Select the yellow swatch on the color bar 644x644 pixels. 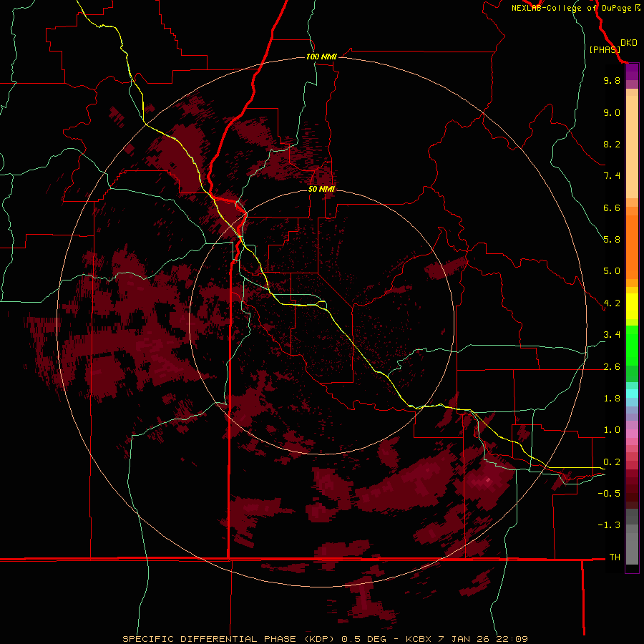(x=632, y=306)
